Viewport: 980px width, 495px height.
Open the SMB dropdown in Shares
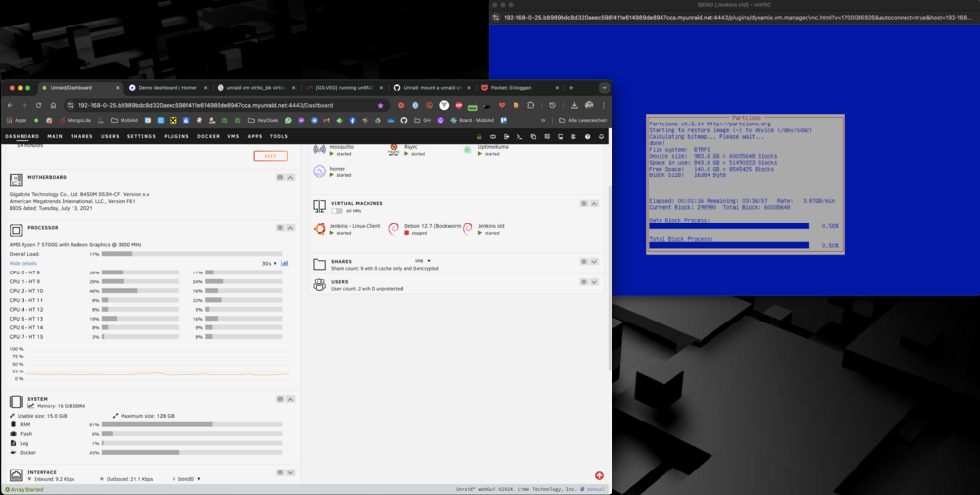tap(422, 261)
